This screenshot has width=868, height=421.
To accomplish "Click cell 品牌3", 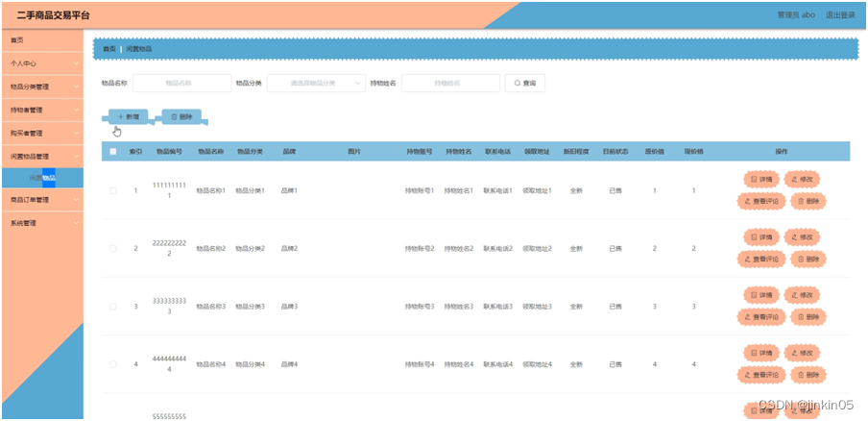I will (290, 307).
